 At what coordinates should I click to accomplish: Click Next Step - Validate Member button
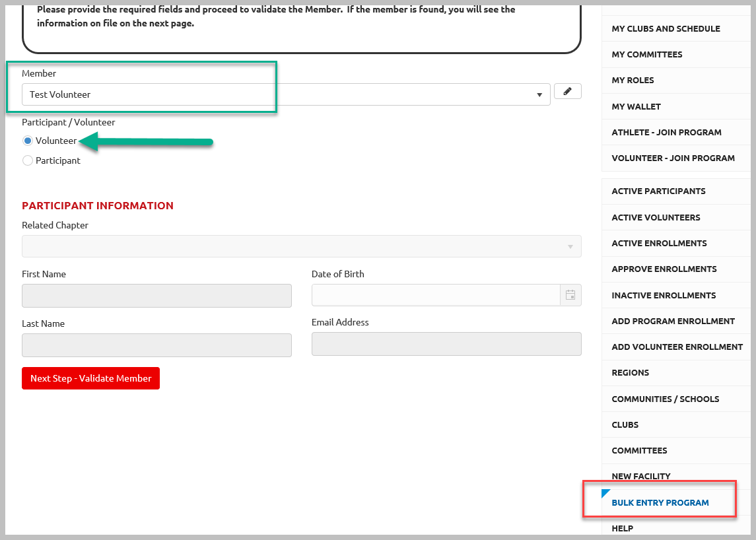(90, 378)
